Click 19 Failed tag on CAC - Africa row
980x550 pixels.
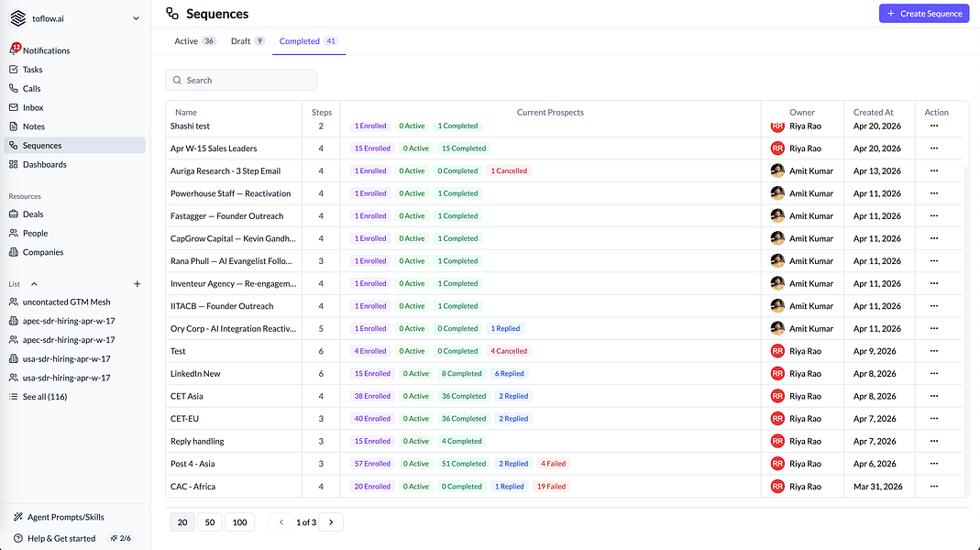tap(551, 486)
